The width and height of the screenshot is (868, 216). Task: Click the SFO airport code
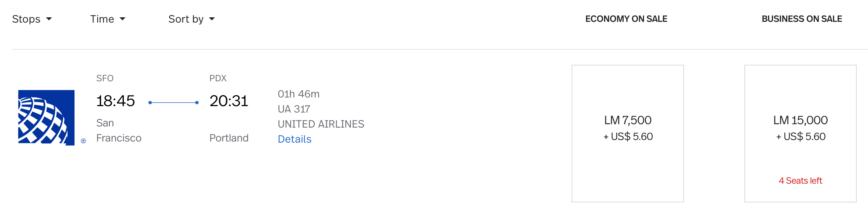click(105, 78)
